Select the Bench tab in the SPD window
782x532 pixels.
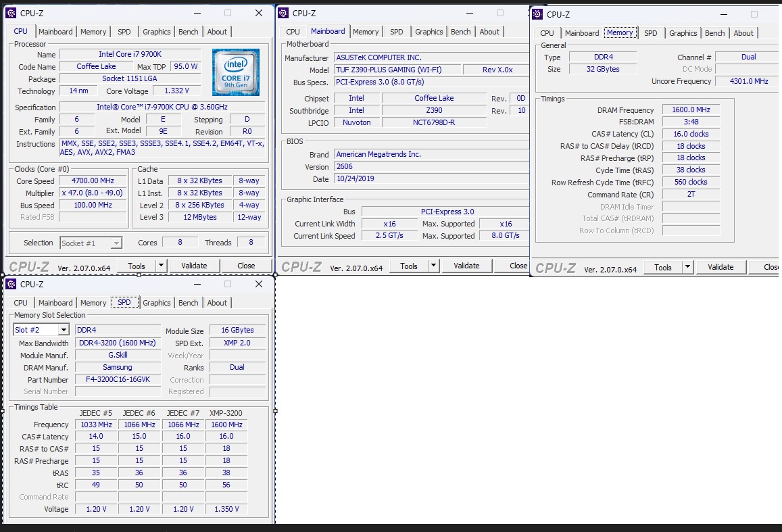[189, 303]
